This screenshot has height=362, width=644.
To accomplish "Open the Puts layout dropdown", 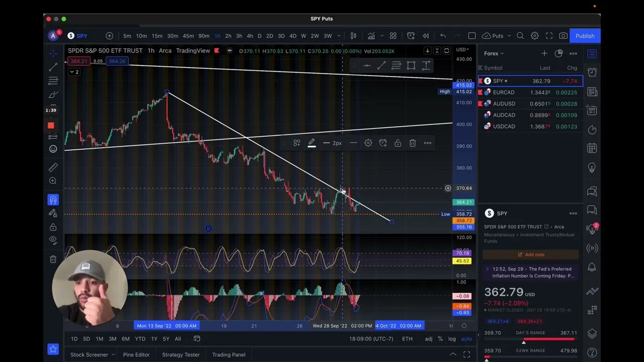I will (497, 36).
